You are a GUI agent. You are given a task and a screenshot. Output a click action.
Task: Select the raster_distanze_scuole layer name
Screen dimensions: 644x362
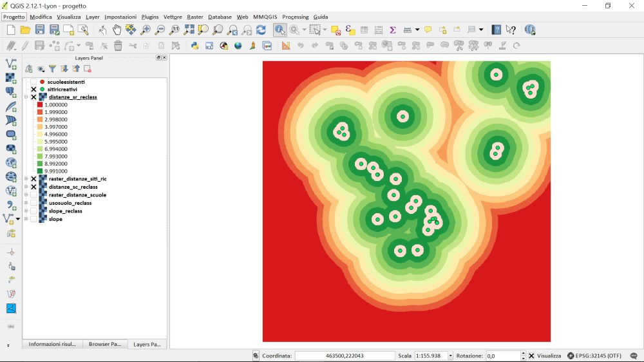pyautogui.click(x=77, y=195)
